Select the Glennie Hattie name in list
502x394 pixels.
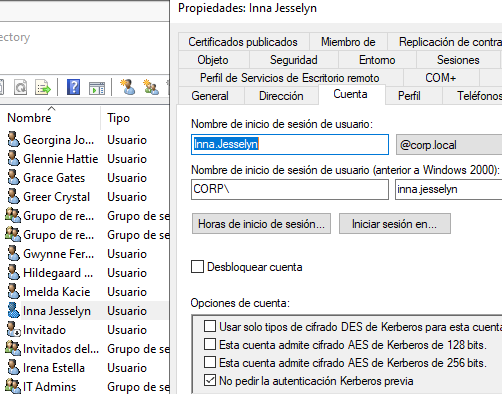[x=61, y=159]
